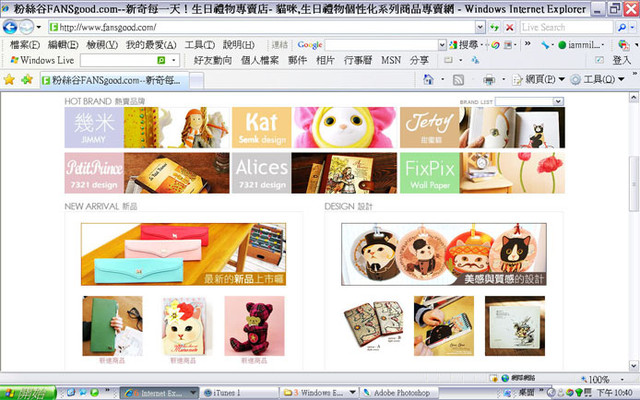Screen dimensions: 640x400
Task: Click 登入 sign-in on Windows Live toolbar
Action: 621,60
